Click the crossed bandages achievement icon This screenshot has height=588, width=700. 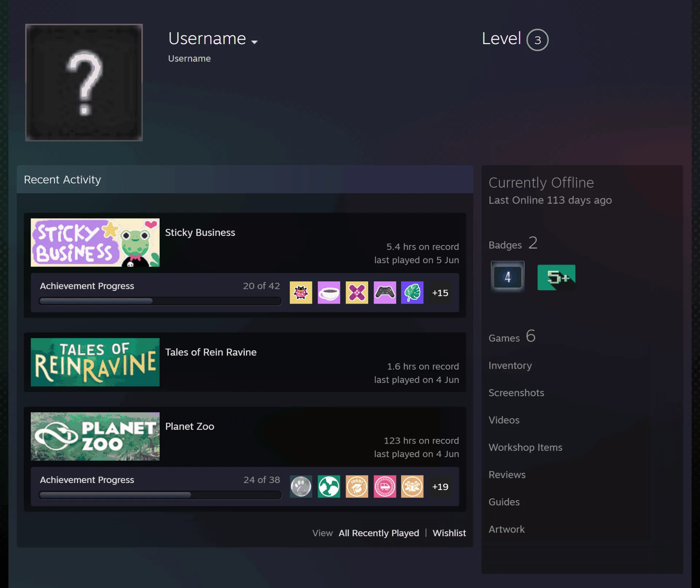pos(357,292)
